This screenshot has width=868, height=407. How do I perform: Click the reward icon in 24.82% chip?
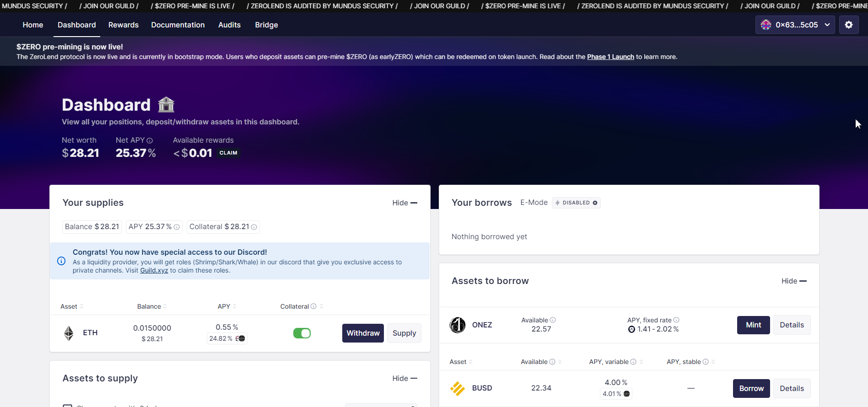click(240, 338)
